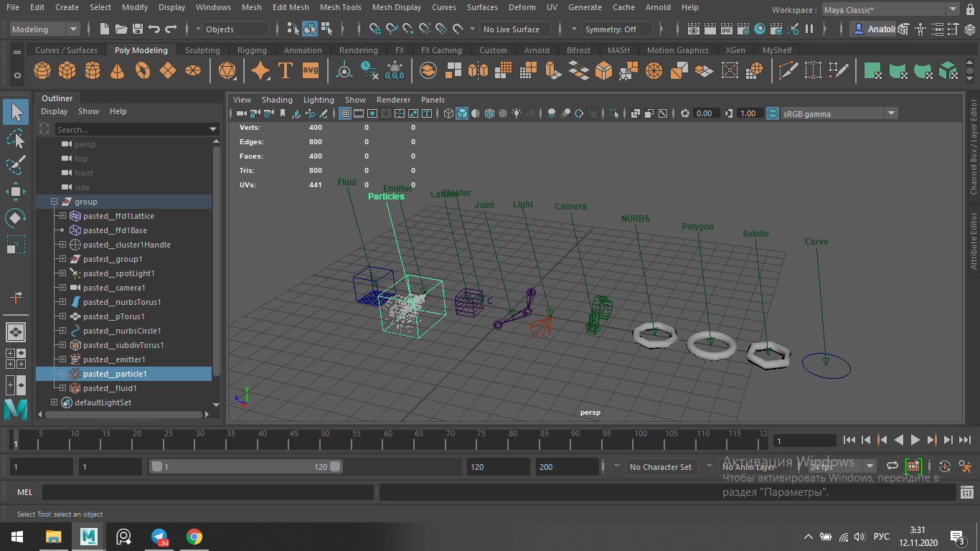Viewport: 980px width, 551px height.
Task: Open the Symmetry: Off dropdown
Action: (617, 29)
